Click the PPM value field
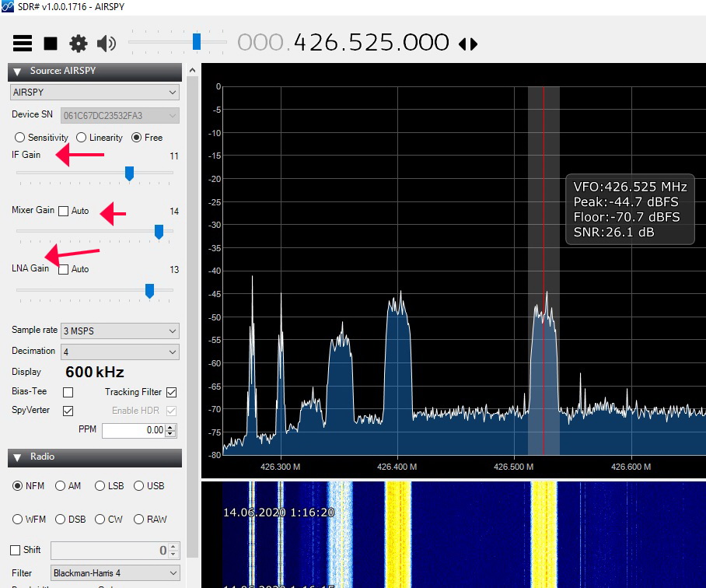 pyautogui.click(x=134, y=430)
